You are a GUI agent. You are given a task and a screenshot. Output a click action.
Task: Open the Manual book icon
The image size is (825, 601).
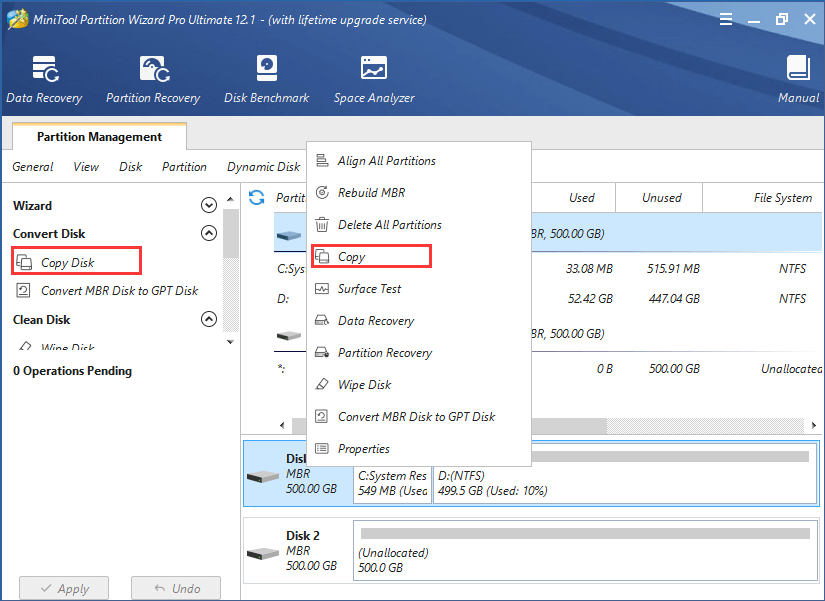798,68
